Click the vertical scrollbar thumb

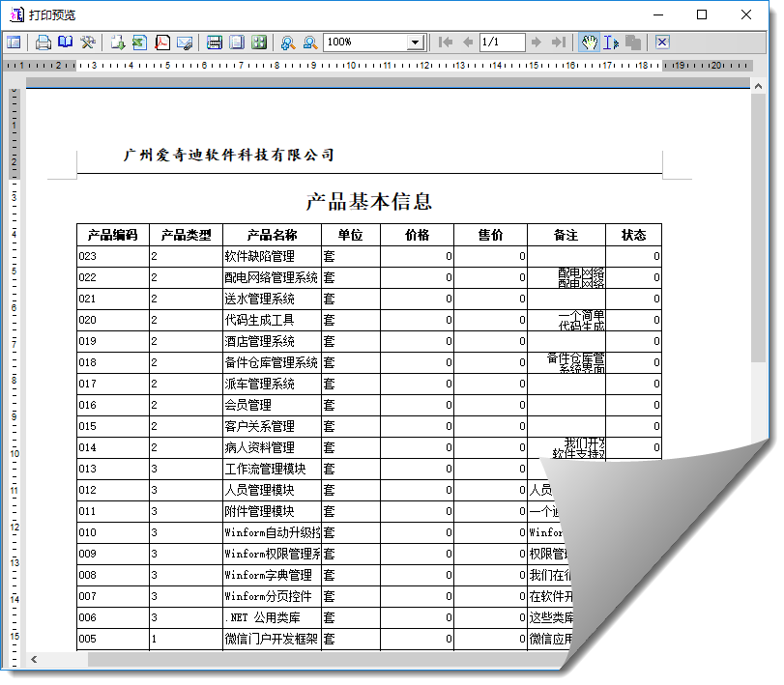(759, 227)
